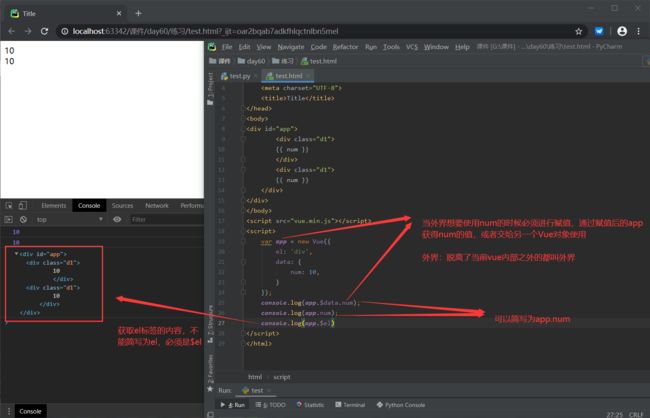
Task: Click the html breadcrumb below editor
Action: 255,377
